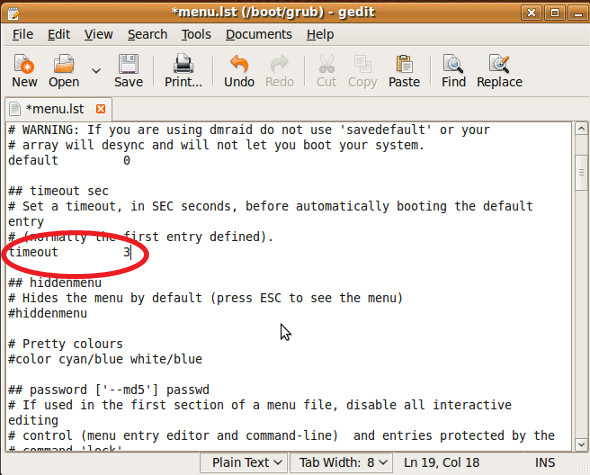
Task: Click the vertical scrollbar thumb
Action: (581, 172)
